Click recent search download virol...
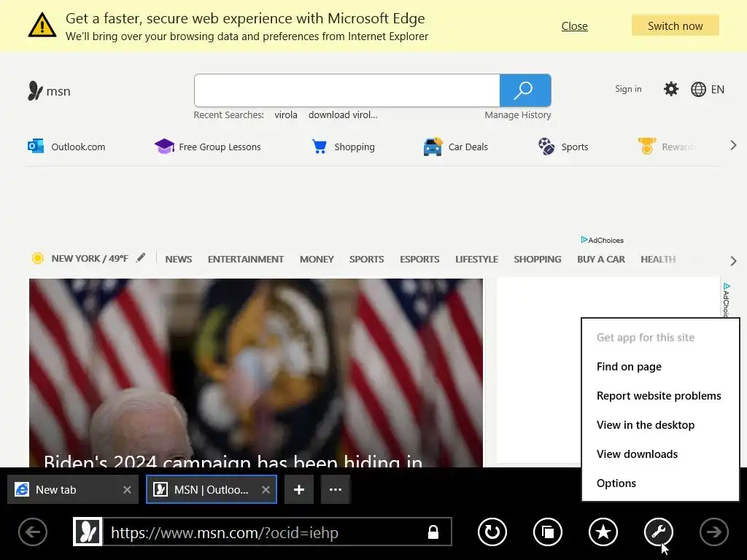 (x=343, y=114)
